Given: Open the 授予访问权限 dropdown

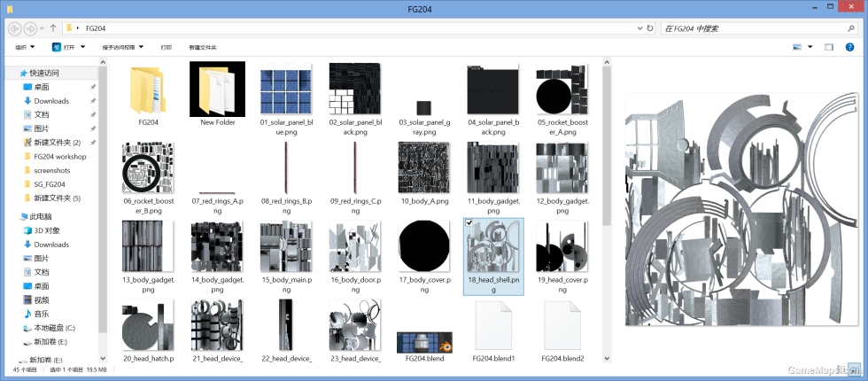Looking at the screenshot, I should [x=123, y=47].
